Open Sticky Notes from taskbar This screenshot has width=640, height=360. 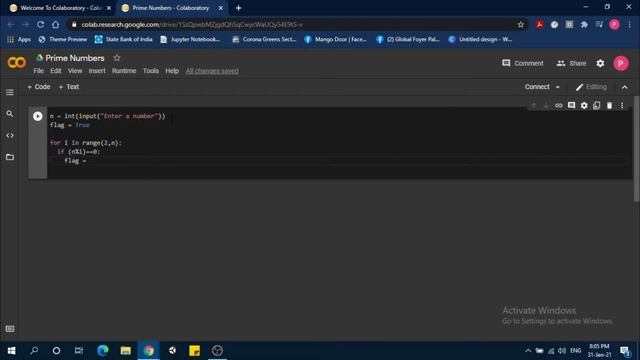click(194, 351)
